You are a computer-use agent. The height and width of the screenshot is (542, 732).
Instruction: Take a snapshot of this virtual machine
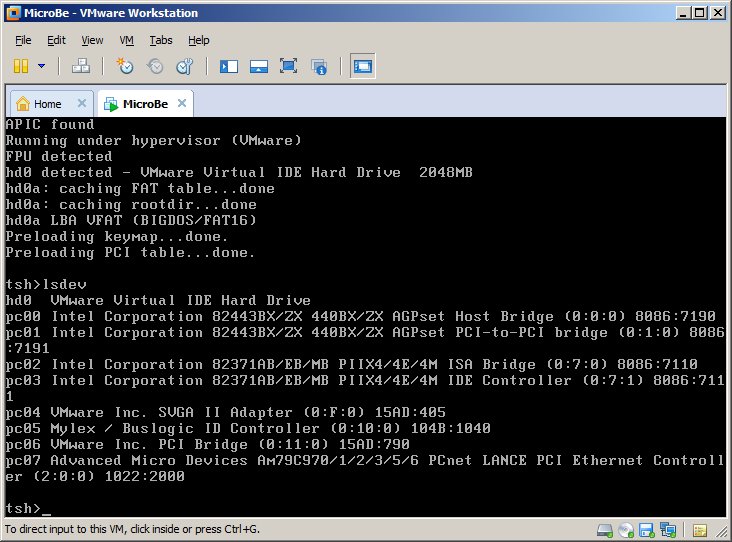[x=125, y=66]
